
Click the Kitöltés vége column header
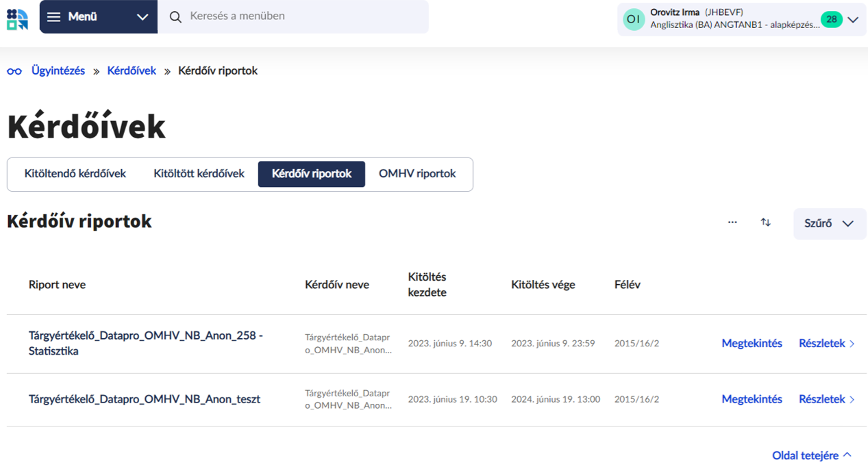tap(543, 285)
